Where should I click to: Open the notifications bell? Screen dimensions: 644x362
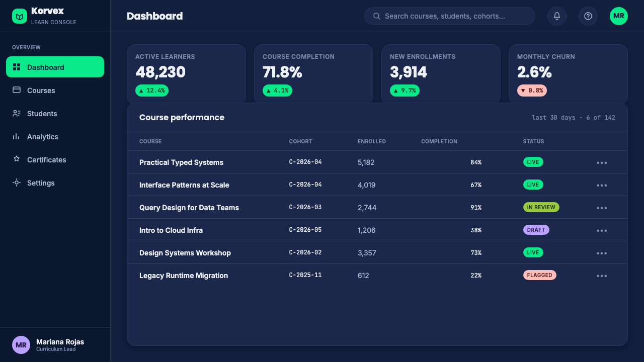click(x=557, y=16)
